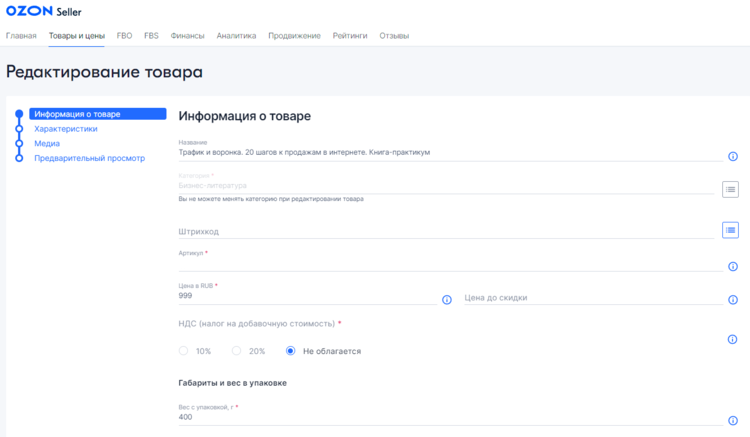The image size is (750, 437).
Task: Click into the Цена до скидки field
Action: click(x=590, y=298)
